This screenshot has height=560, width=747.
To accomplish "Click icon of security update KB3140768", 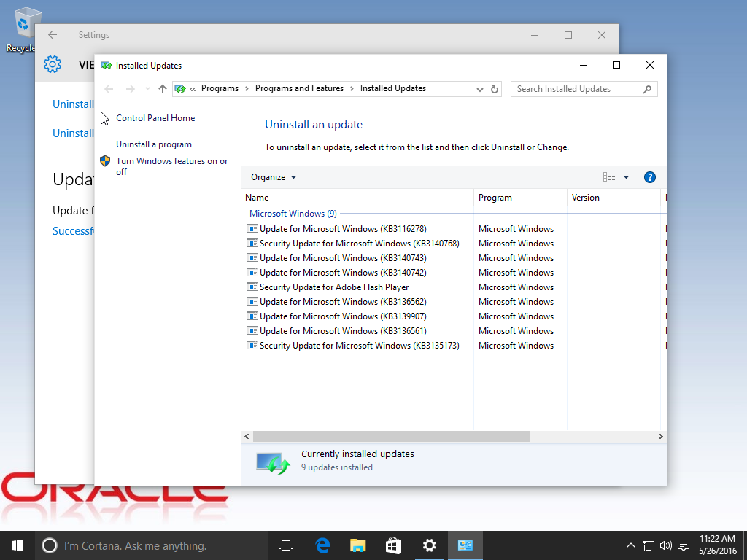I will [x=252, y=244].
